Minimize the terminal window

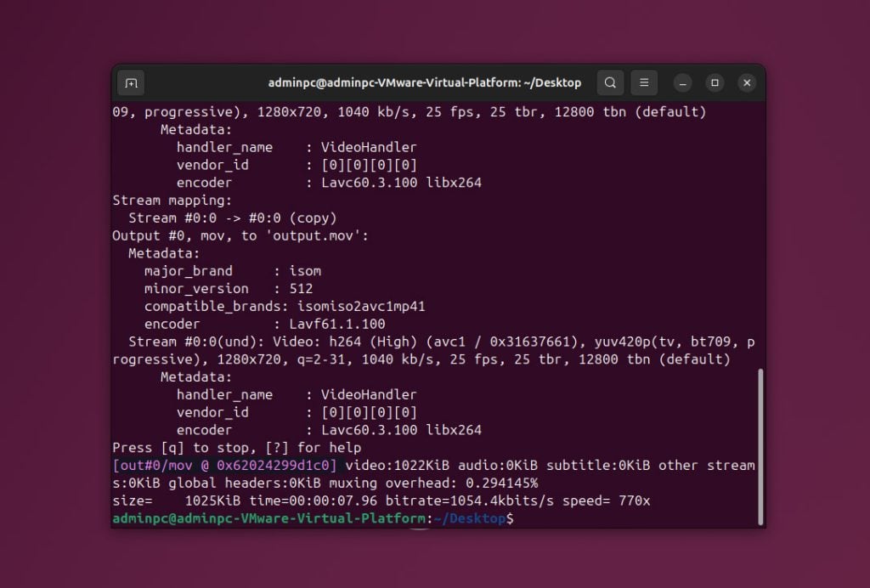click(683, 82)
